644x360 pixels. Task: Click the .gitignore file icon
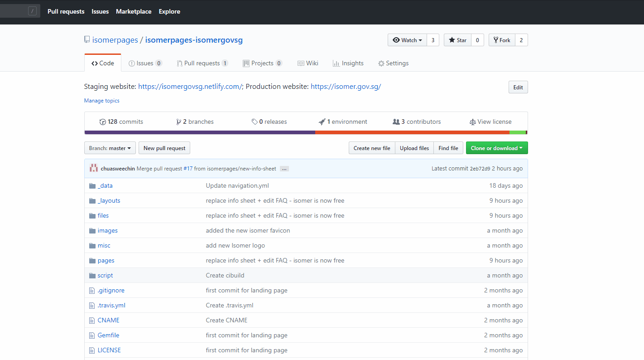pos(92,291)
